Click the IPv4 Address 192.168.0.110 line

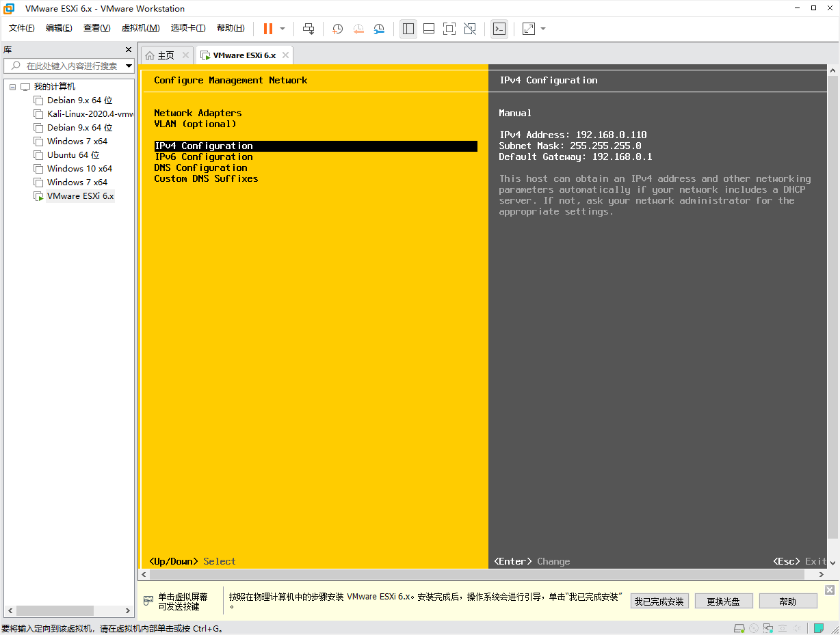click(x=573, y=135)
